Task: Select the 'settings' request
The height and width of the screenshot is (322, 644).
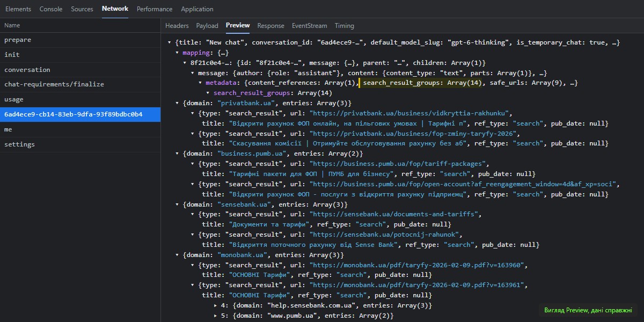Action: pos(80,144)
